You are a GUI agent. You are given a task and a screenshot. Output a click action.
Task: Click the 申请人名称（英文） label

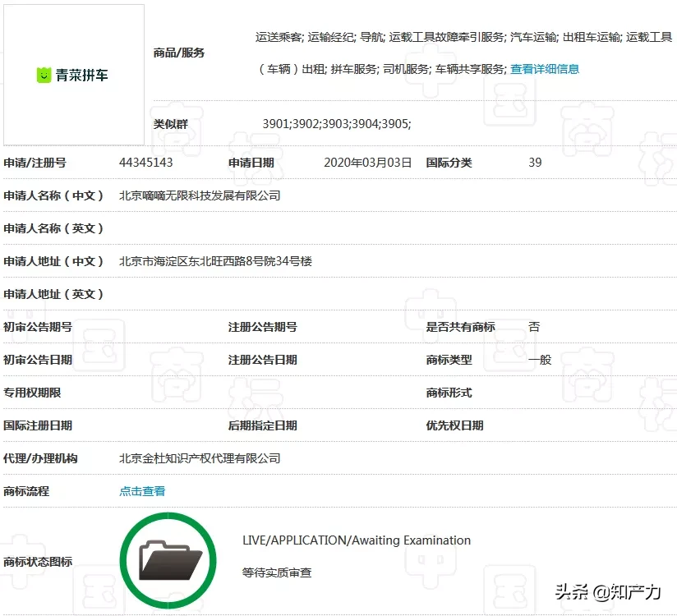click(53, 228)
